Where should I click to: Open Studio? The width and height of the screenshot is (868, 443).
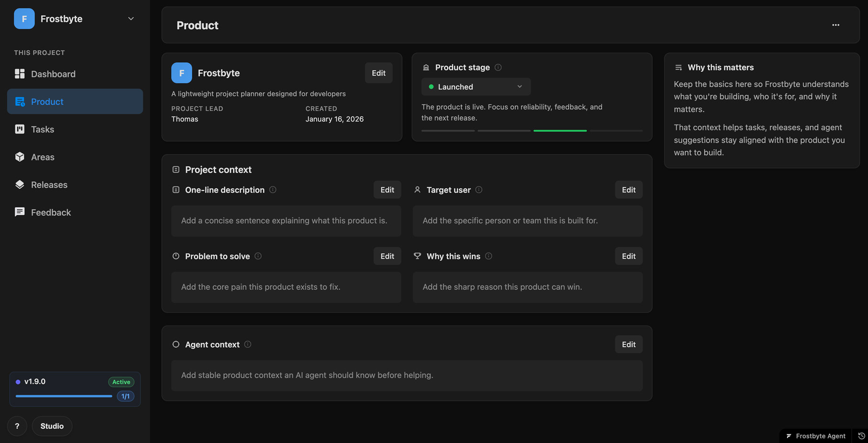pos(52,426)
